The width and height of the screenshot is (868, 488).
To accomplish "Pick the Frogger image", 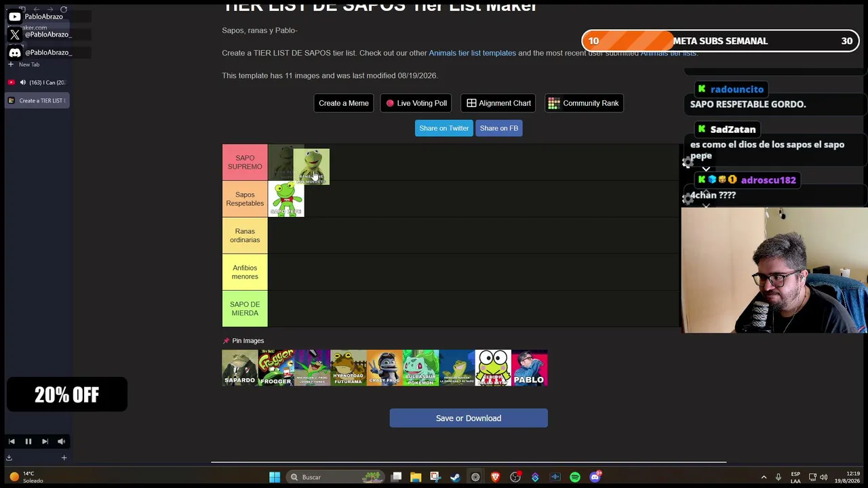I will pos(276,367).
